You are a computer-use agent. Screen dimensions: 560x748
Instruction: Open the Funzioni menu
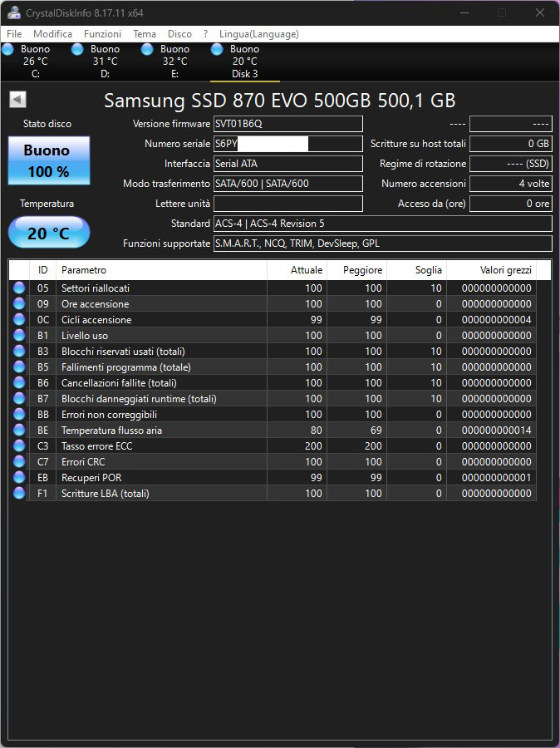tap(102, 34)
